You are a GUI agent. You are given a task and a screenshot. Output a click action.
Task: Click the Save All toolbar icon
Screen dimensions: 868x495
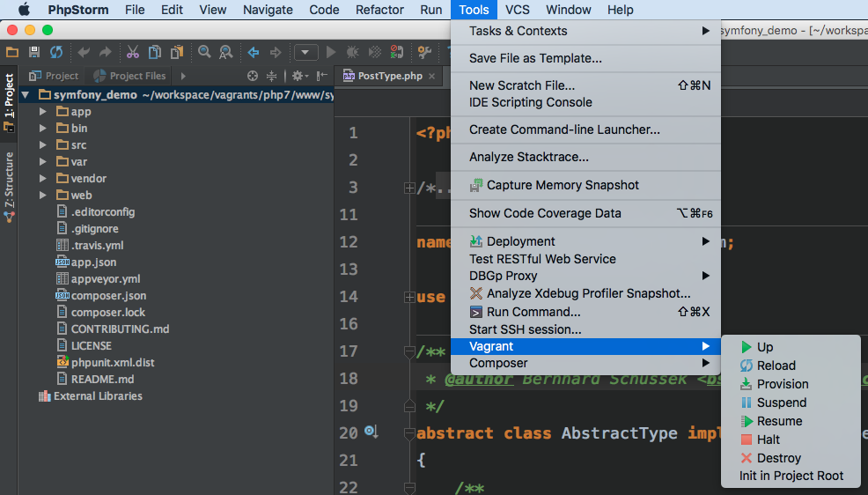(33, 53)
